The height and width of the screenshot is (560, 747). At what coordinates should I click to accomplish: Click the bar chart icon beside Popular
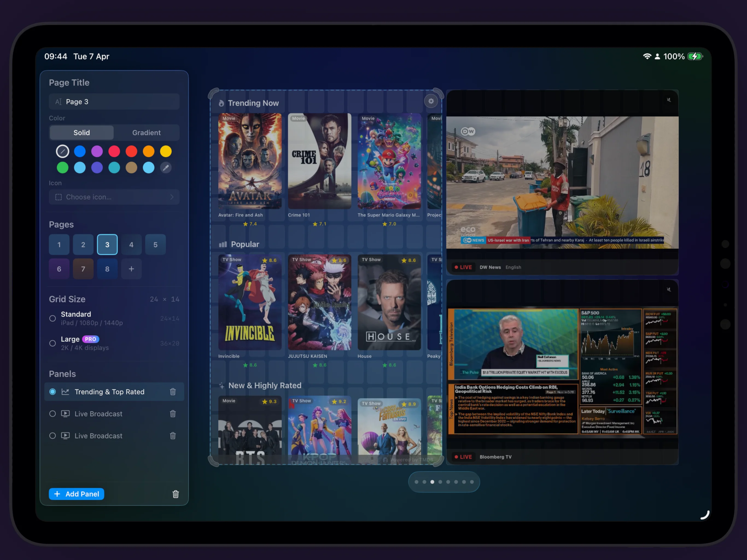pyautogui.click(x=223, y=244)
